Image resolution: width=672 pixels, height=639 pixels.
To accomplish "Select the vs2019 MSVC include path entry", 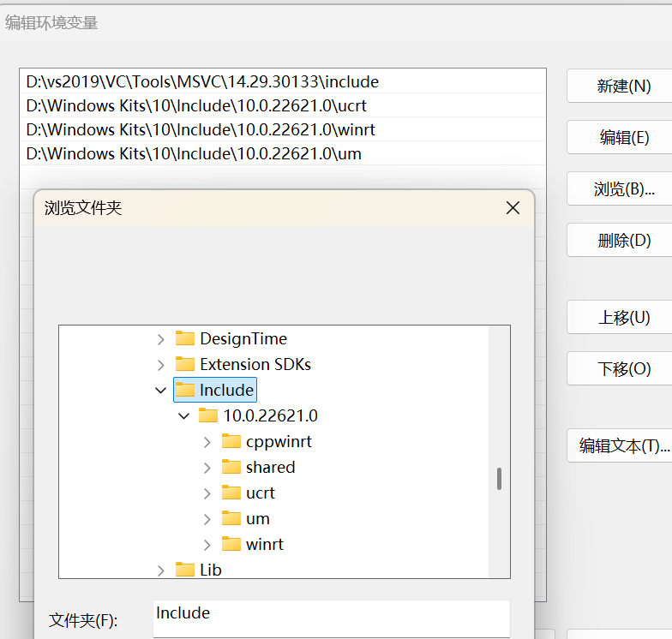I will pos(283,82).
